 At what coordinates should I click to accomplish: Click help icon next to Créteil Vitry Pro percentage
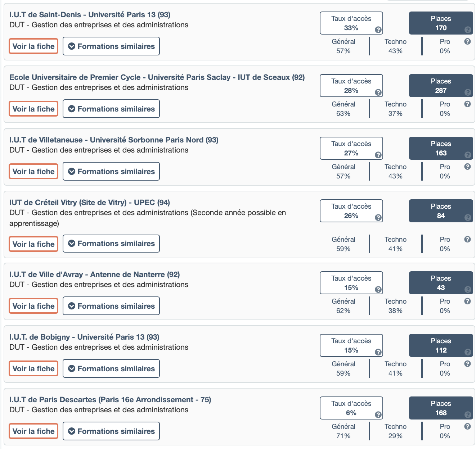[467, 239]
